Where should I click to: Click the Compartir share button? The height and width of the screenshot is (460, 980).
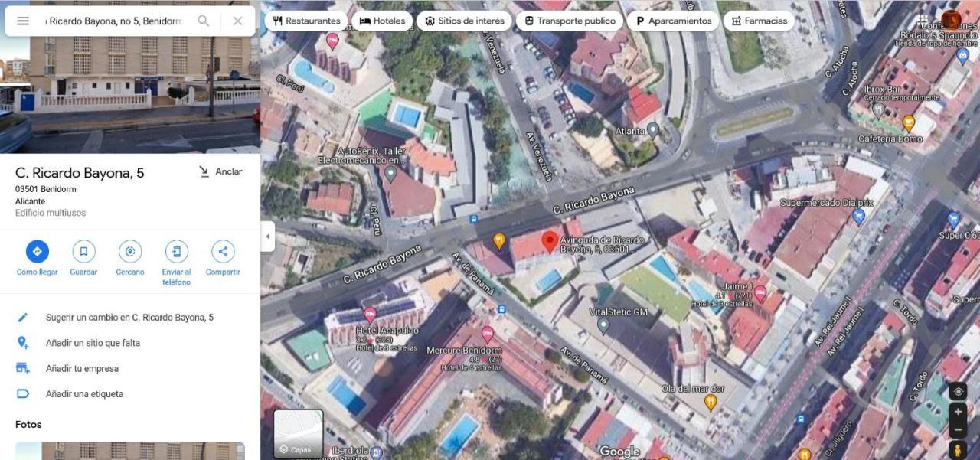(x=223, y=258)
